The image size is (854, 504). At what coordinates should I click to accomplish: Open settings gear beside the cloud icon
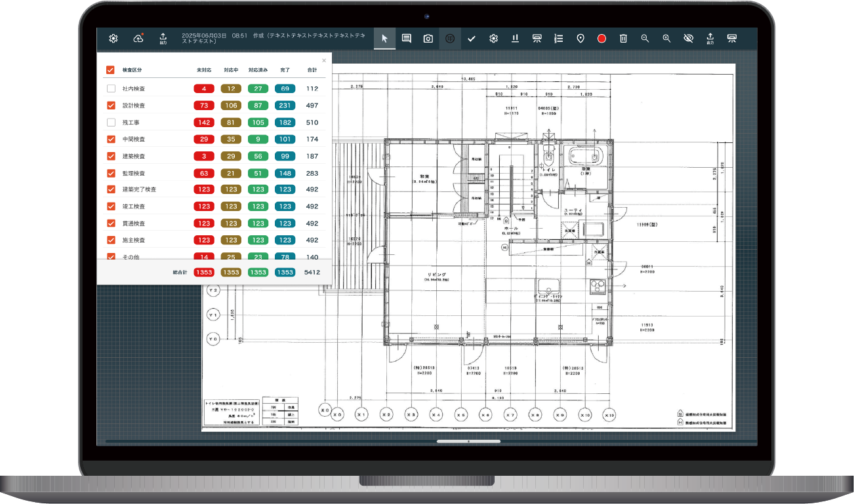[x=113, y=39]
